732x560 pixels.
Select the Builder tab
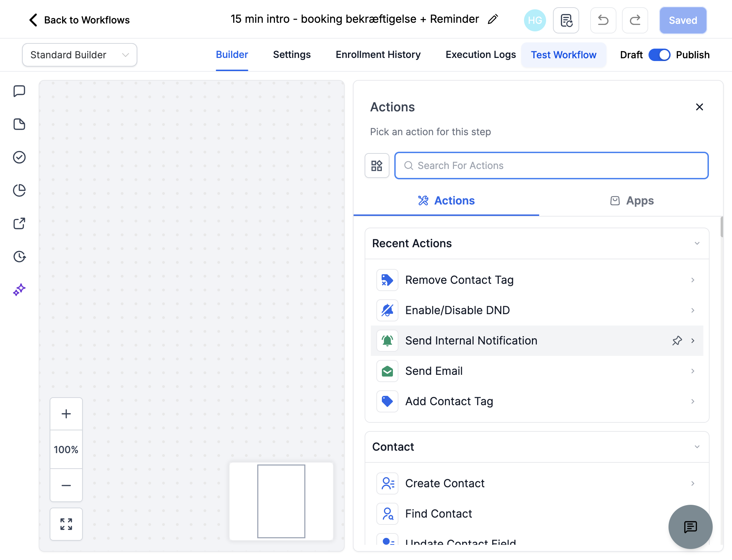tap(232, 55)
